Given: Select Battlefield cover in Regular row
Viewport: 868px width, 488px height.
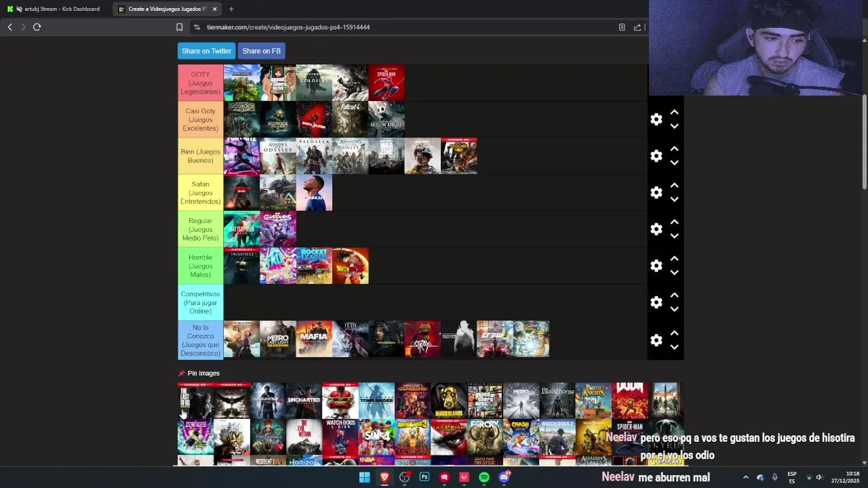Looking at the screenshot, I should tap(241, 229).
